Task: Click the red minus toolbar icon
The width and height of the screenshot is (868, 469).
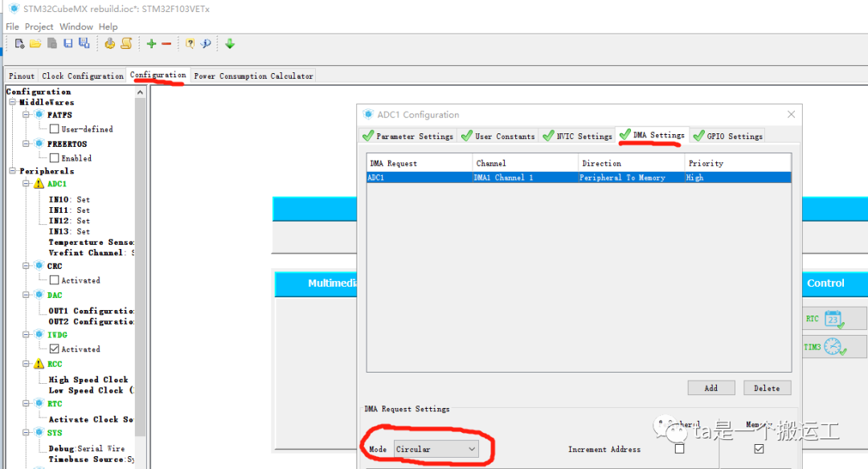Action: click(166, 43)
